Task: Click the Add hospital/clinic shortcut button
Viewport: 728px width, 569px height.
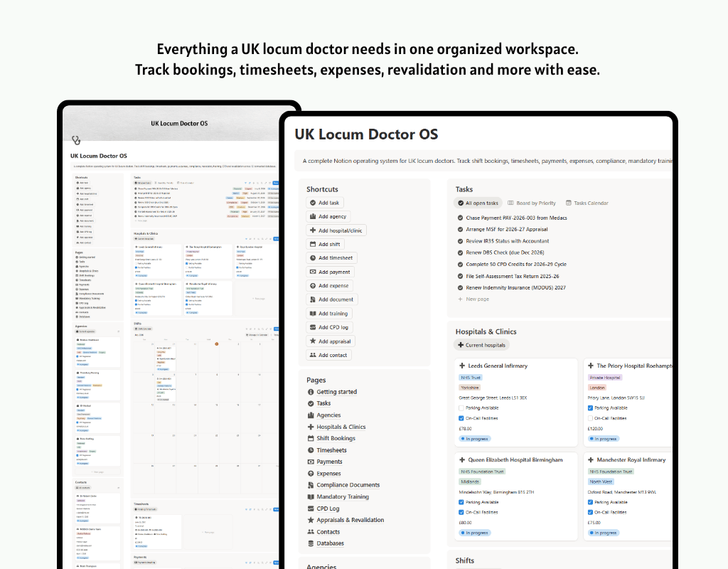Action: coord(336,230)
